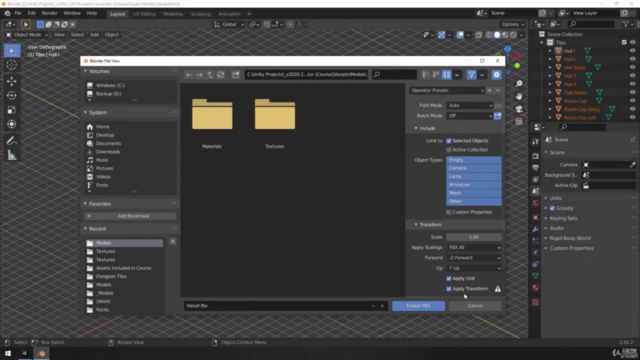Image resolution: width=640 pixels, height=360 pixels.
Task: Open the Edit menu
Action: tap(31, 13)
